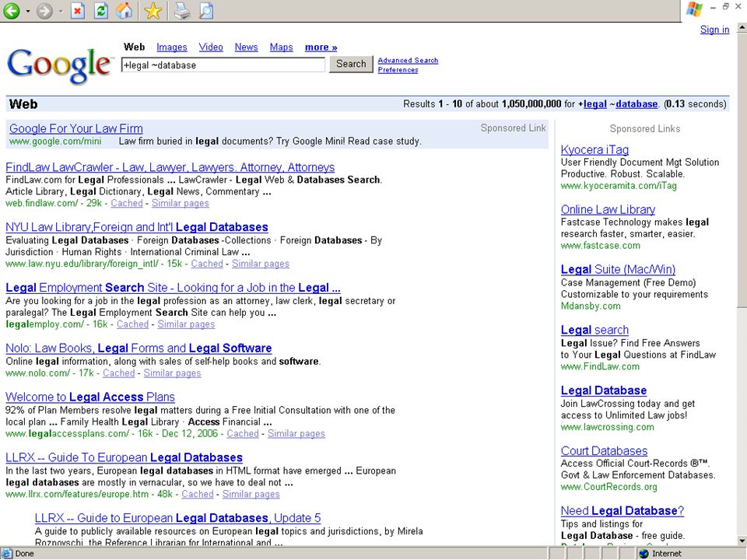Print the page with printer icon

(182, 10)
